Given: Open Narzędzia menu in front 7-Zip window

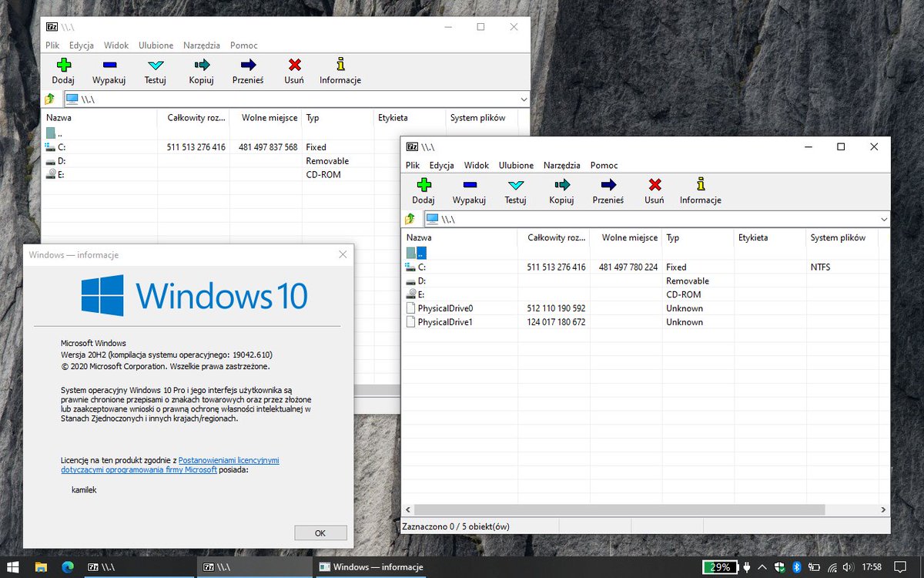Looking at the screenshot, I should coord(562,165).
